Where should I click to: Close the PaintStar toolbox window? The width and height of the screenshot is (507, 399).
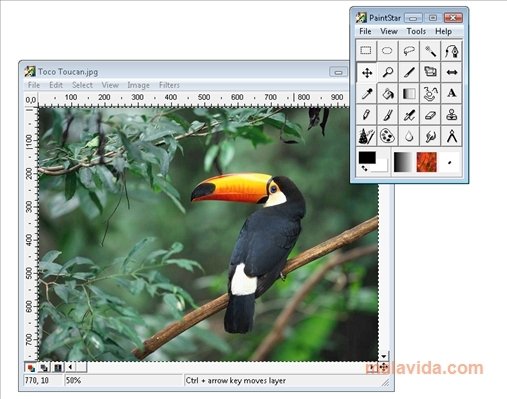tap(453, 18)
